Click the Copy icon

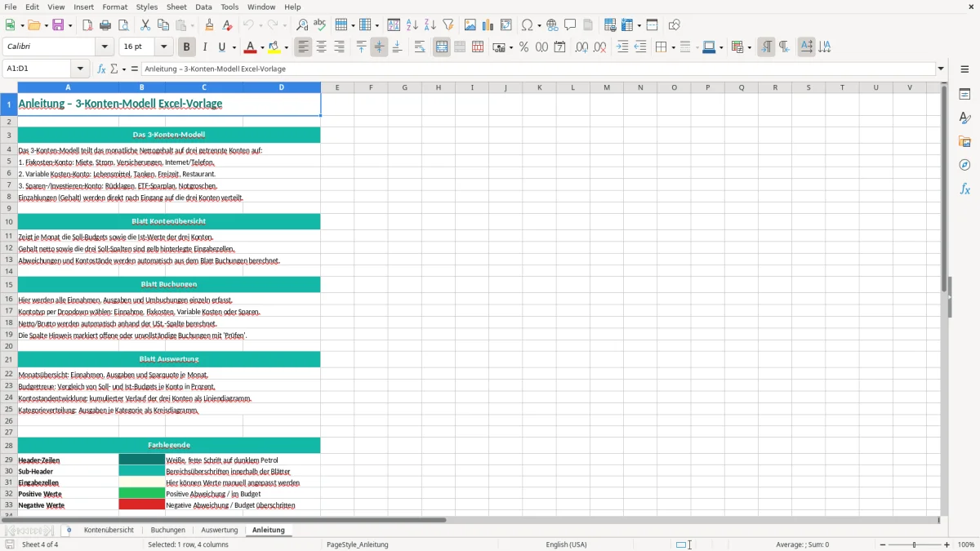(163, 25)
